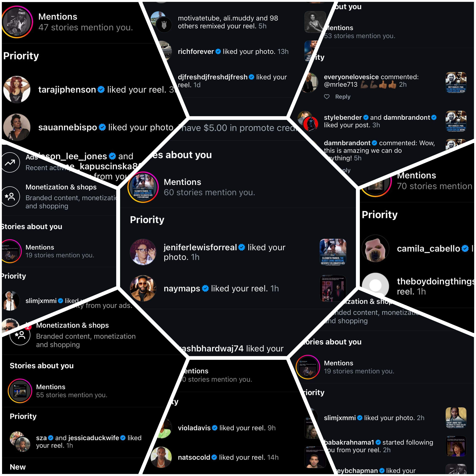Open camila_cabello's profile avatar
Viewport: 476px width, 476px height.
[375, 248]
